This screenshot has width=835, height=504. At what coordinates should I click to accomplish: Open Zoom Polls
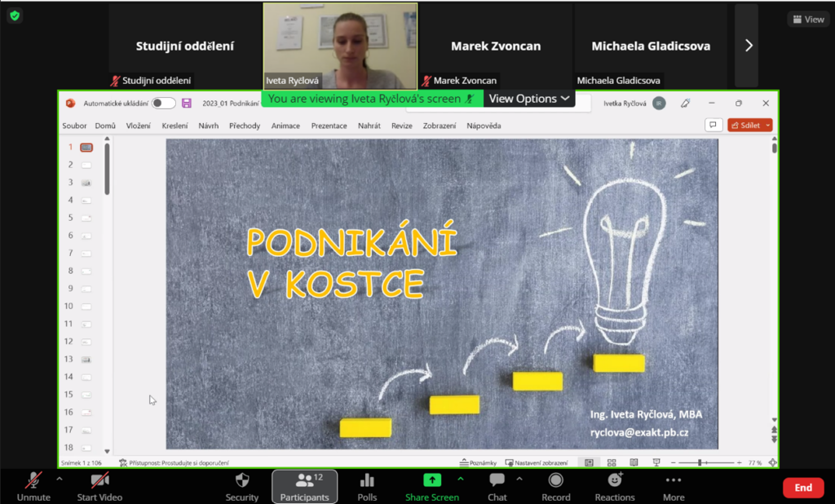tap(367, 487)
